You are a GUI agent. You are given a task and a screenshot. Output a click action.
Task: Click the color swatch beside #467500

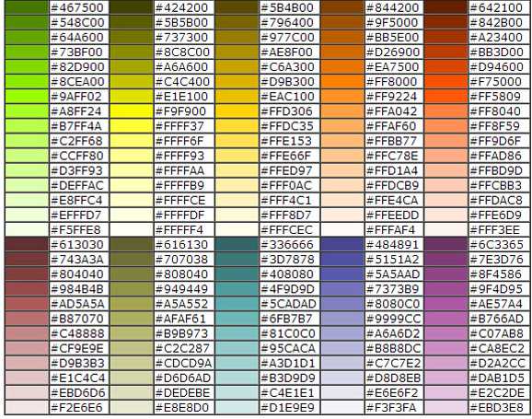click(x=27, y=7)
